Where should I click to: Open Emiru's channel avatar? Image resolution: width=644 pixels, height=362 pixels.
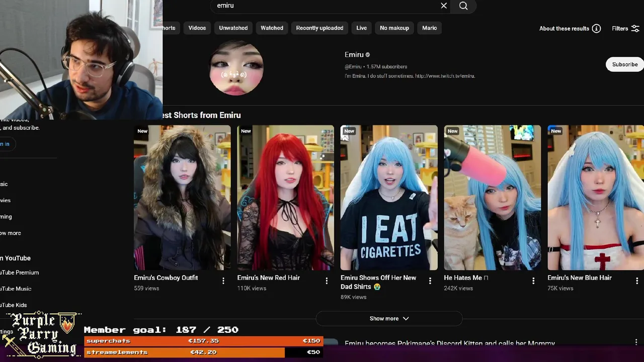[x=236, y=68]
